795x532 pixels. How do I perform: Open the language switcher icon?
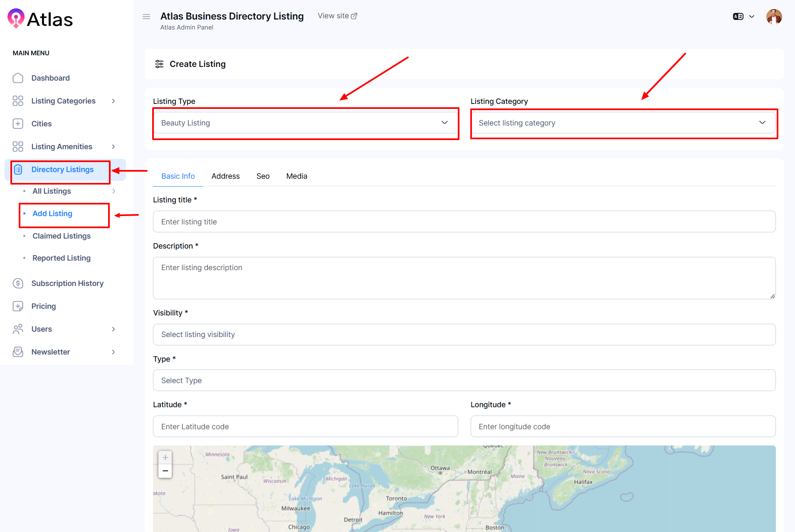738,17
